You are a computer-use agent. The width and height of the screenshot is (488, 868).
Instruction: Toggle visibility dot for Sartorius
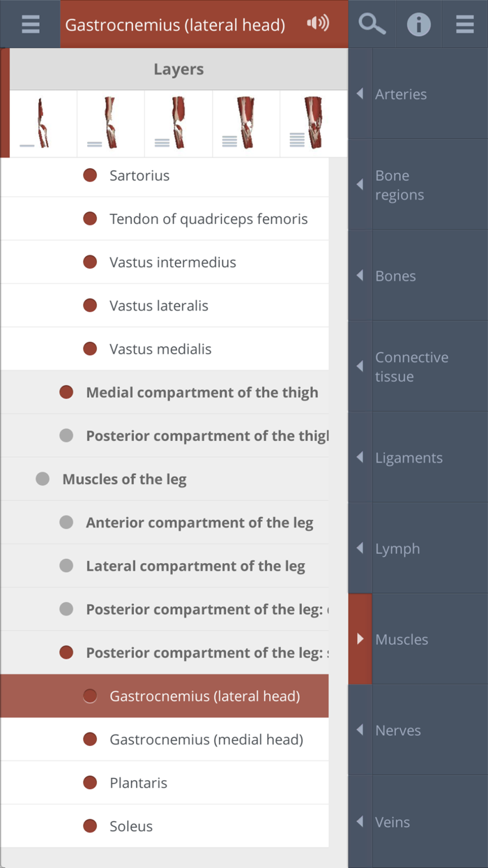90,175
